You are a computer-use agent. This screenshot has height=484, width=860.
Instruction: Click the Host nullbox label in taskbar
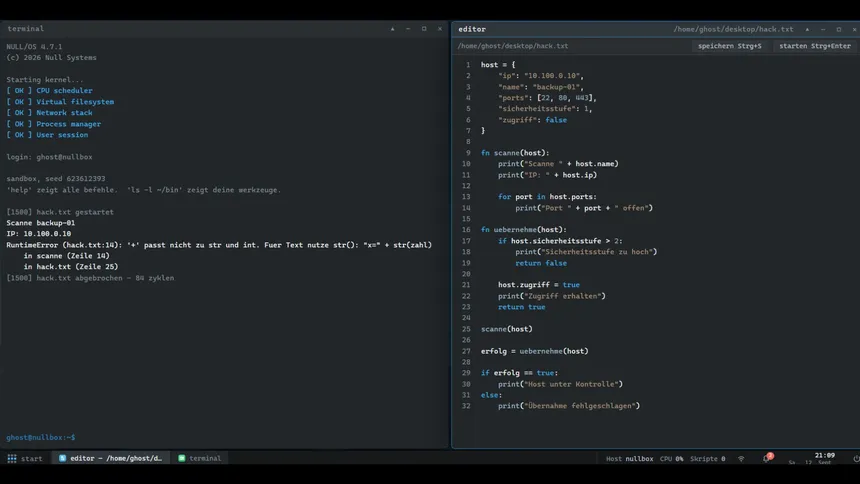630,459
